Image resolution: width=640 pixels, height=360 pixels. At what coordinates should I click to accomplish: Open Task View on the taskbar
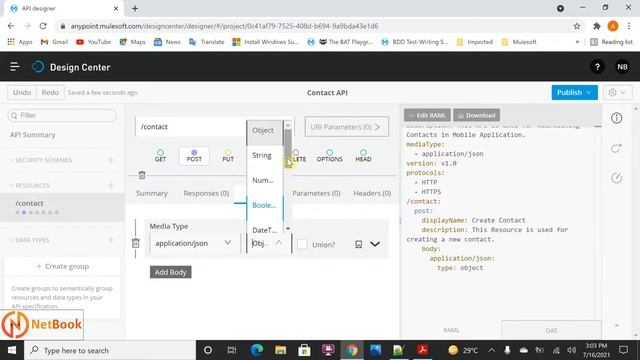click(x=232, y=350)
